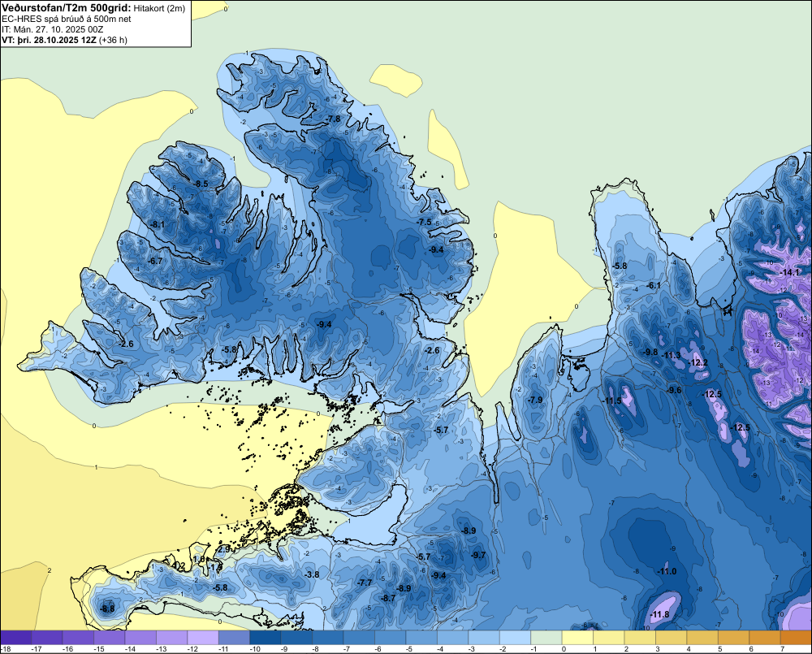This screenshot has width=812, height=654.
Task: Click the legend swatch between -6 and -5
Action: (391, 638)
